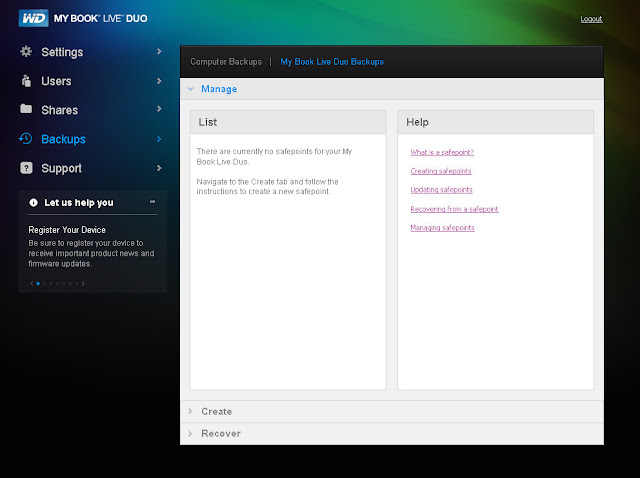Image resolution: width=640 pixels, height=478 pixels.
Task: Expand the Support submenu arrow
Action: (x=159, y=168)
